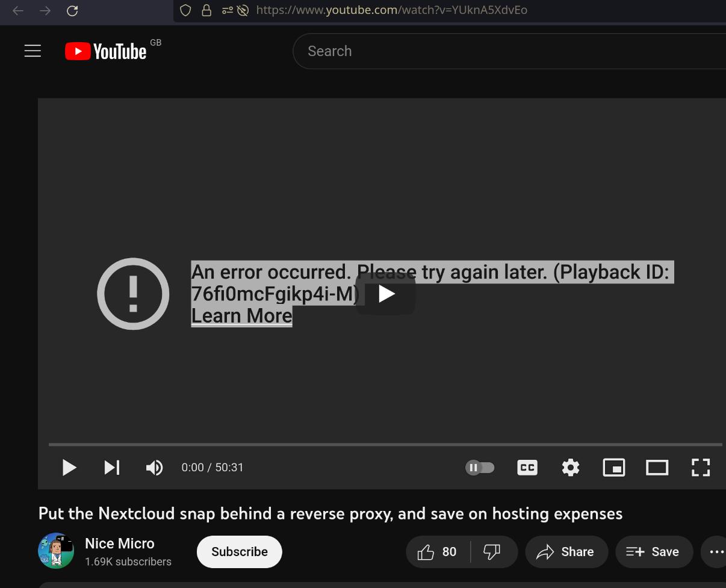
Task: Play the next video in queue
Action: click(x=112, y=468)
